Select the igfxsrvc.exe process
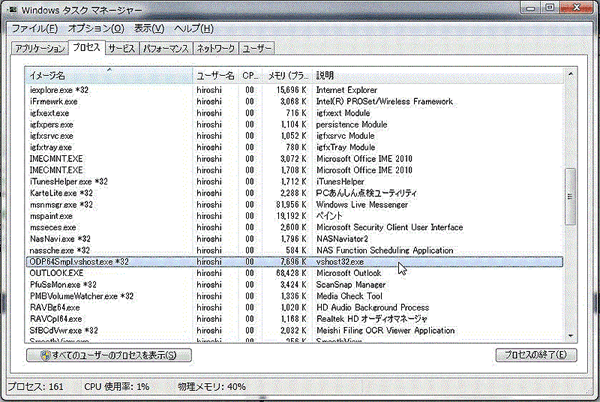This screenshot has height=402, width=600. [x=294, y=136]
